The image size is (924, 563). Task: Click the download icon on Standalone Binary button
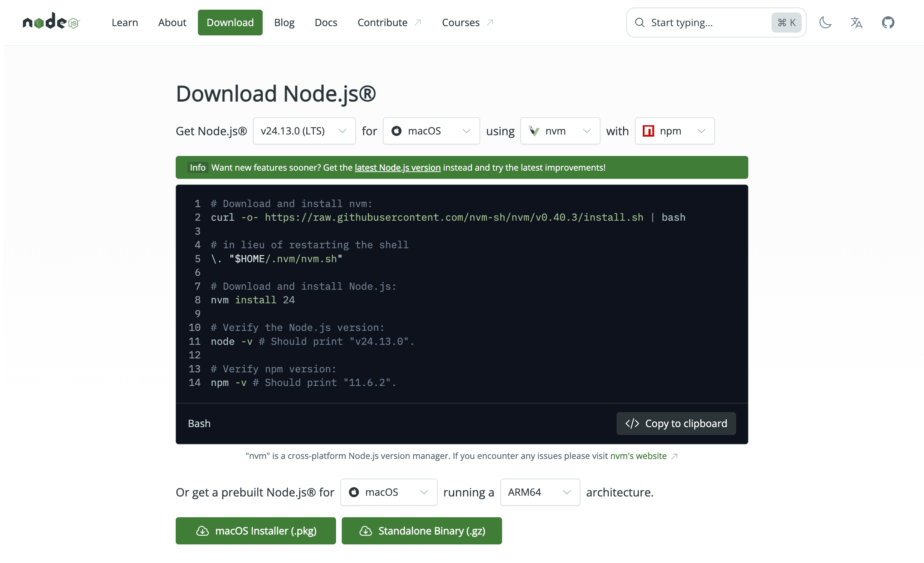coord(366,531)
